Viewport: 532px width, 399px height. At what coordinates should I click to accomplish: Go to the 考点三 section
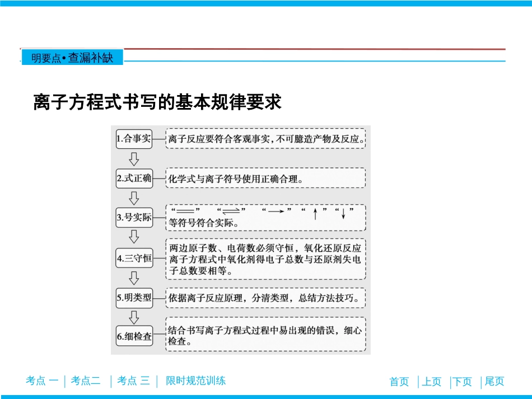pos(133,381)
